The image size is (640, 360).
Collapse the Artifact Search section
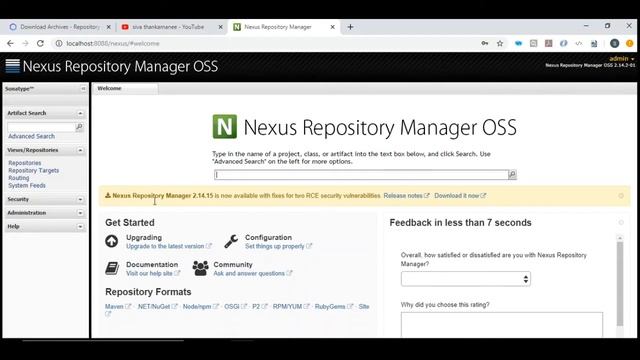click(80, 113)
